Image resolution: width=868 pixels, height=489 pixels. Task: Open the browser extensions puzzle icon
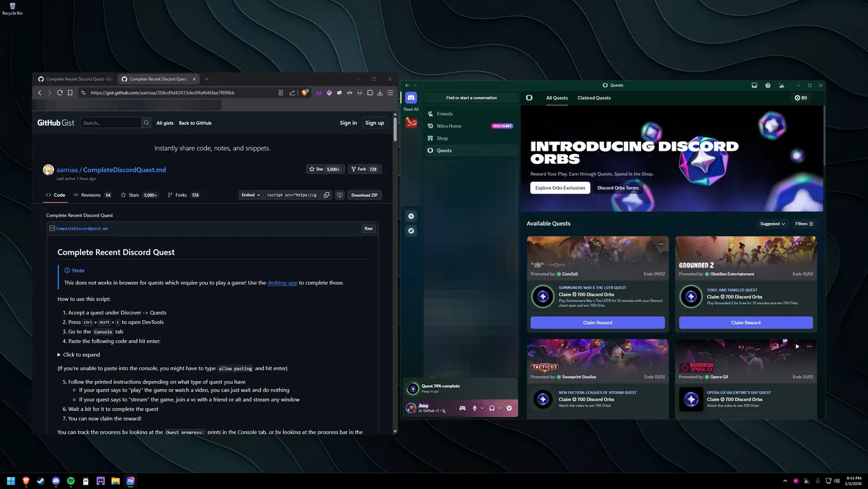click(370, 92)
